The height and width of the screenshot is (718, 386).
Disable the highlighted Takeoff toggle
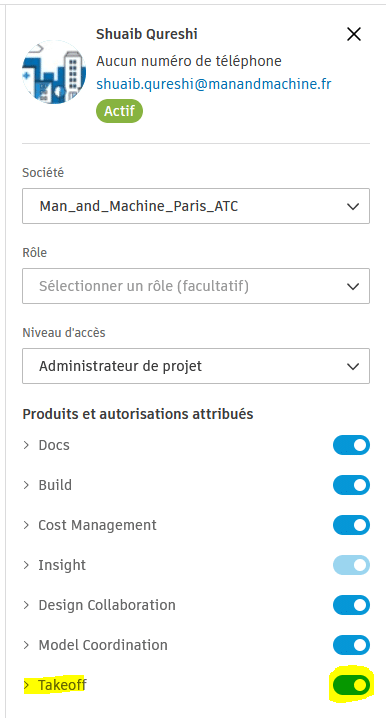click(x=351, y=685)
